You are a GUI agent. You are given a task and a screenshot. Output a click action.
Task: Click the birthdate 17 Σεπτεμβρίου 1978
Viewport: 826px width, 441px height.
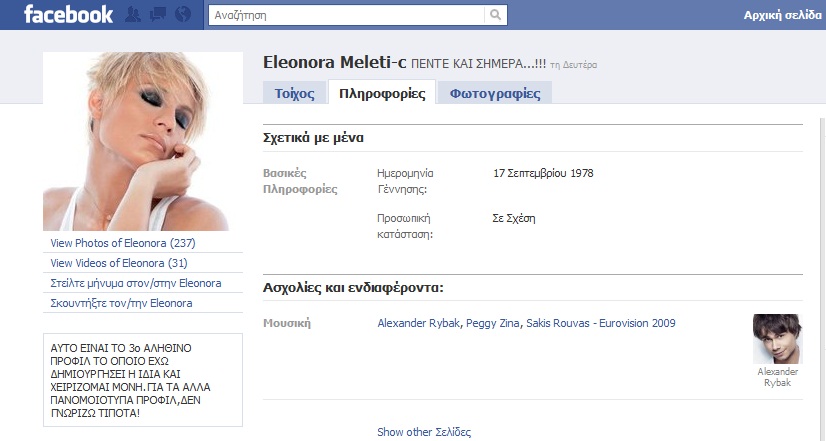click(543, 173)
